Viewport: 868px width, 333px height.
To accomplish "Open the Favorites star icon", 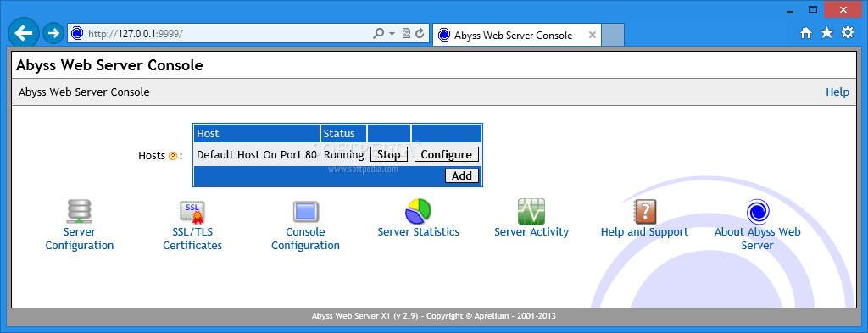I will [x=826, y=33].
